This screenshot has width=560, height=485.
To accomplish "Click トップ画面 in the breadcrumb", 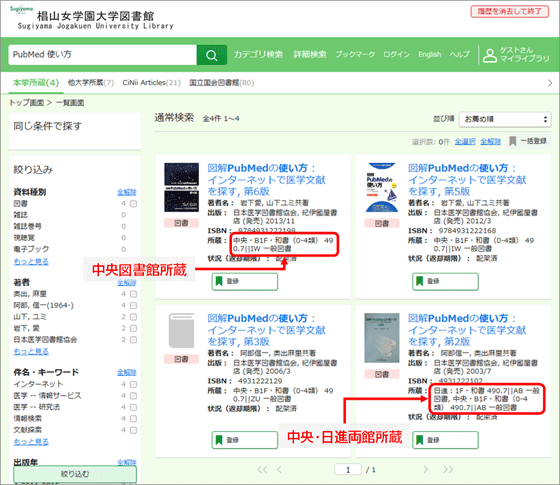I will click(26, 103).
